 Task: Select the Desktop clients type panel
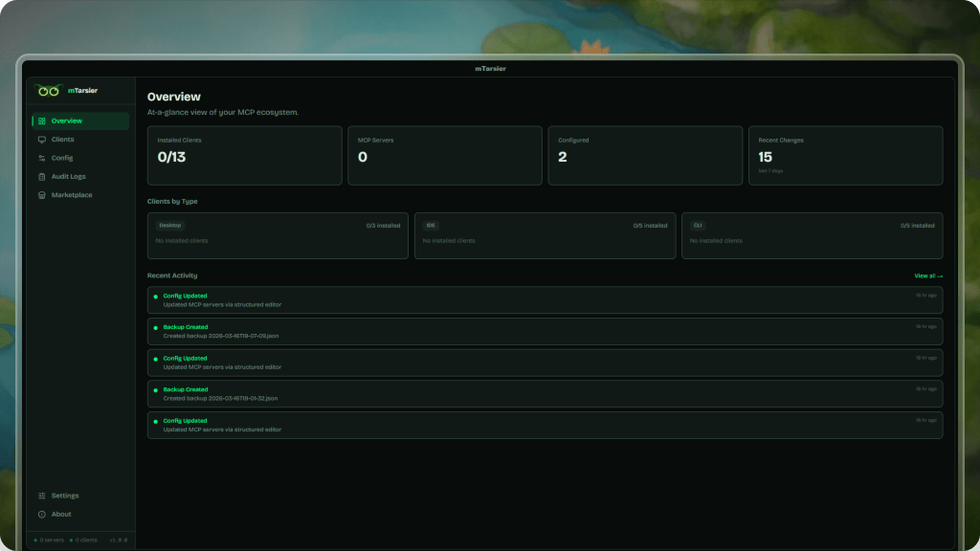pyautogui.click(x=278, y=235)
